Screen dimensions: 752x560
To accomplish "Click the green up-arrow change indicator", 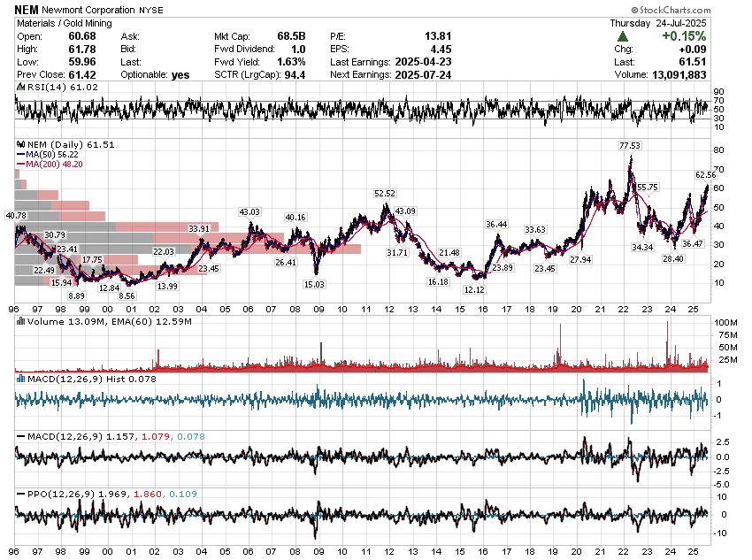I will [x=623, y=36].
